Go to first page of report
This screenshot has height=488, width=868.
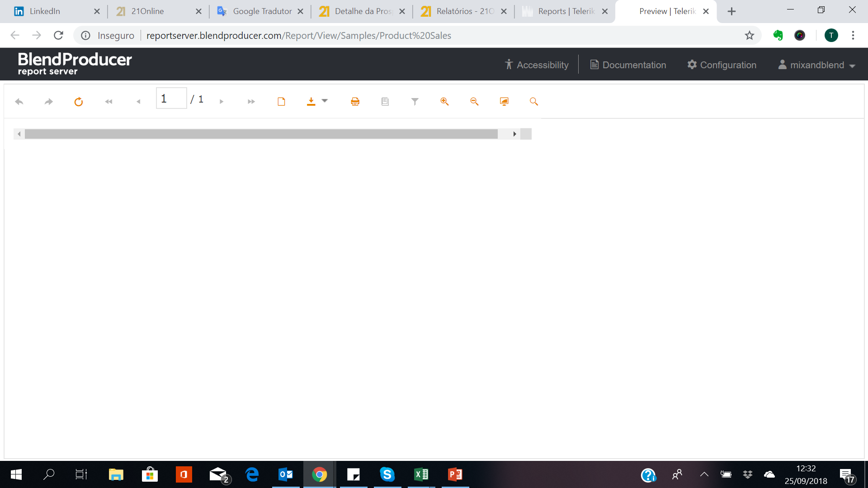(x=108, y=102)
